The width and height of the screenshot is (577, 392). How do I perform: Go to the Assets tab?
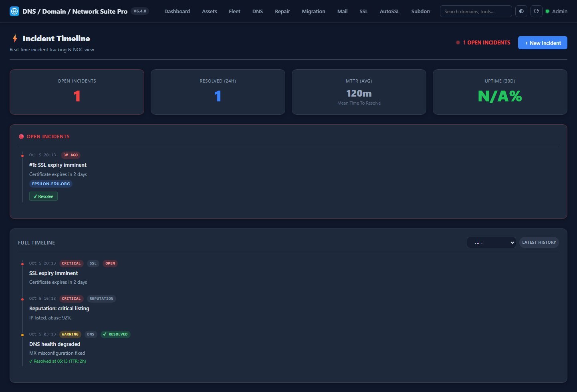[x=210, y=11]
